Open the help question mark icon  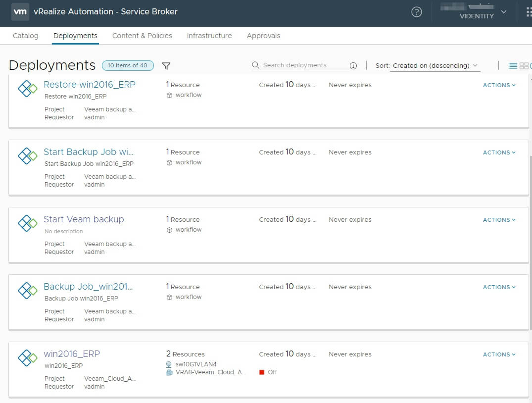[417, 11]
